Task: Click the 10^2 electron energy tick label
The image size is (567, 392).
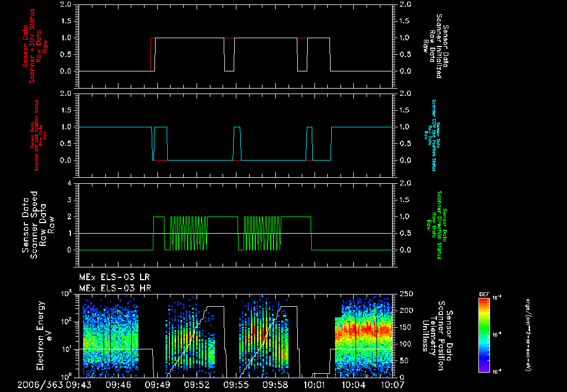Action: 66,322
